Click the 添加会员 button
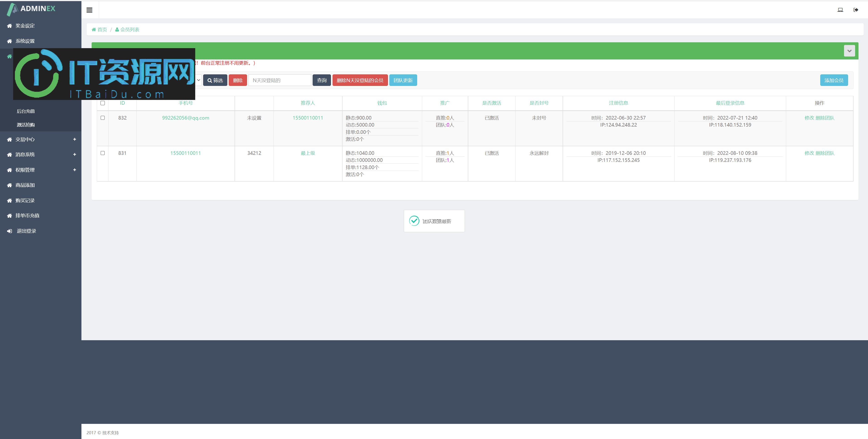The height and width of the screenshot is (439, 868). coord(834,80)
